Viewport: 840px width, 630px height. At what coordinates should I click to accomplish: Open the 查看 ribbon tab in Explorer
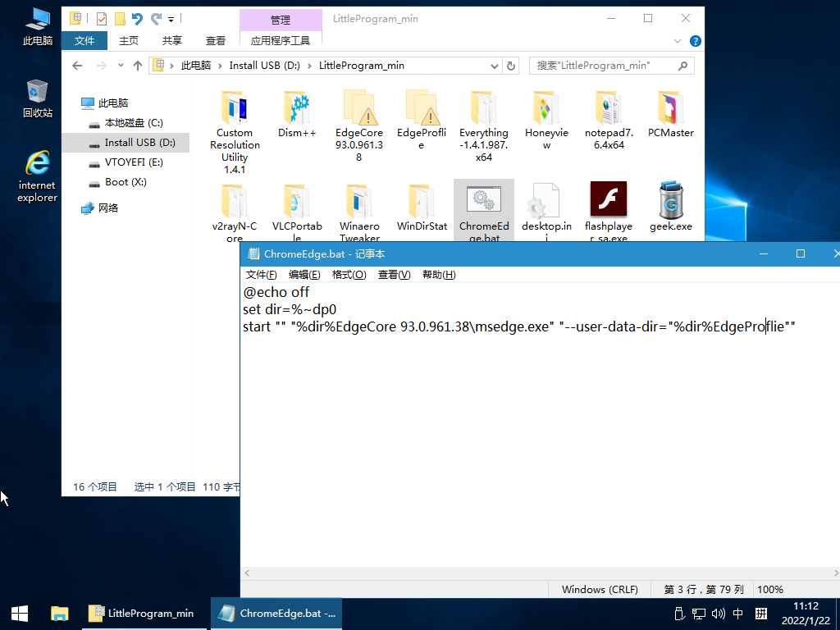point(216,41)
